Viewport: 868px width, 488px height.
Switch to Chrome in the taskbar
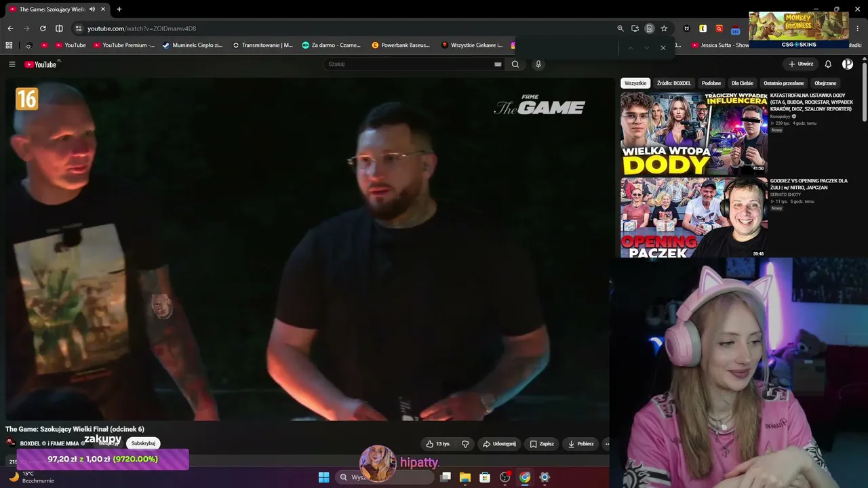(x=525, y=477)
